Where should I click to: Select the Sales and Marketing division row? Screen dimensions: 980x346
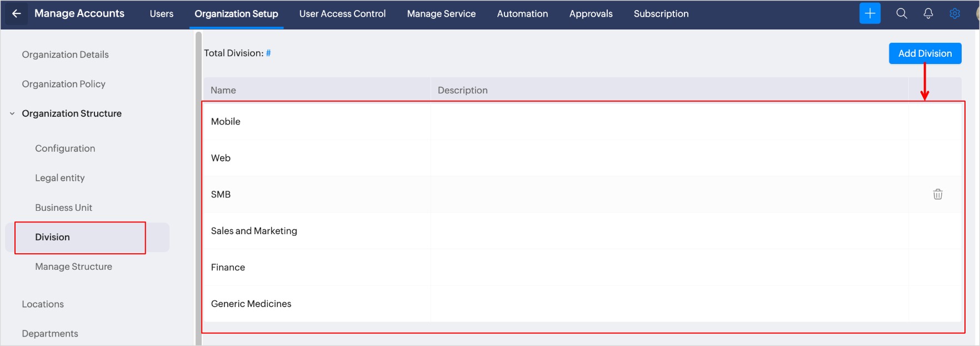[254, 231]
